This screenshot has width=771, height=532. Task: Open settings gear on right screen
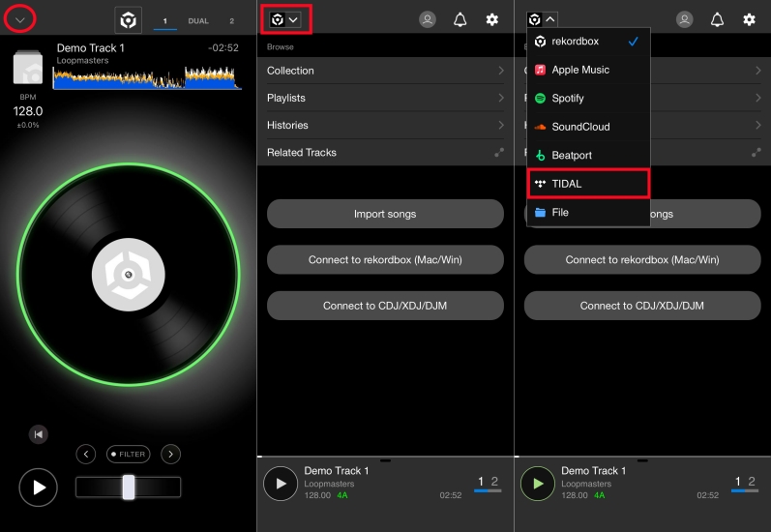tap(749, 19)
